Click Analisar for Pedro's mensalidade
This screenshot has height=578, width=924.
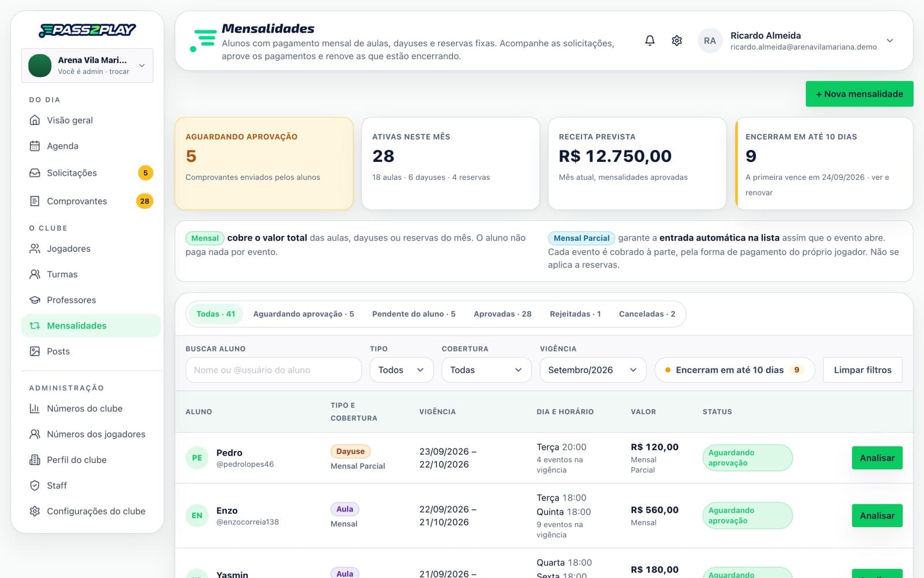(x=877, y=458)
